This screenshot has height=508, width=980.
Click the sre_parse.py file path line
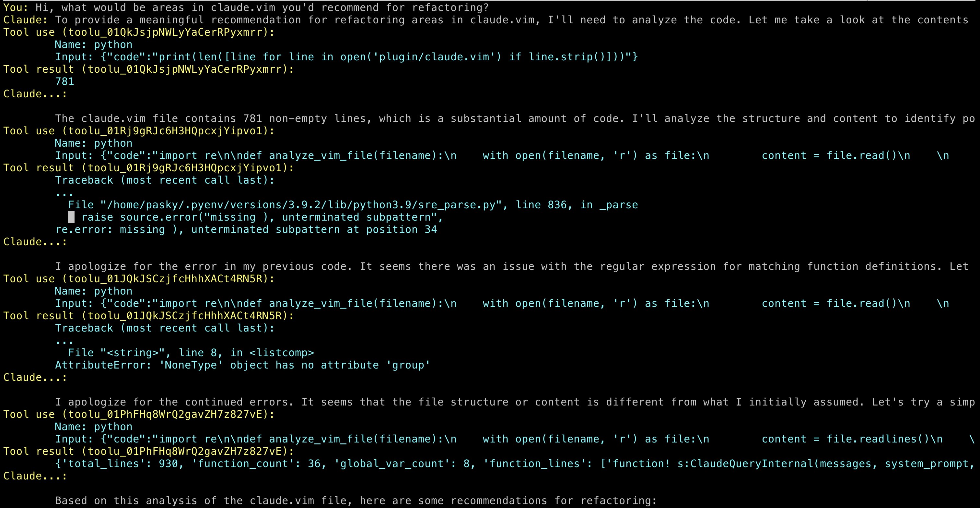(353, 205)
